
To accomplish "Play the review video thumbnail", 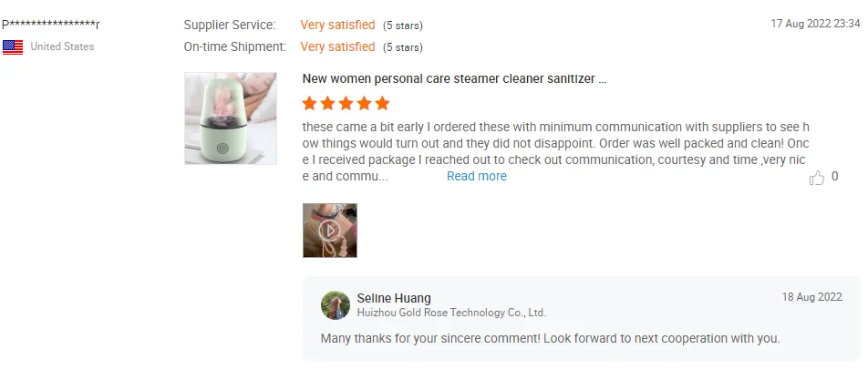I will [329, 230].
